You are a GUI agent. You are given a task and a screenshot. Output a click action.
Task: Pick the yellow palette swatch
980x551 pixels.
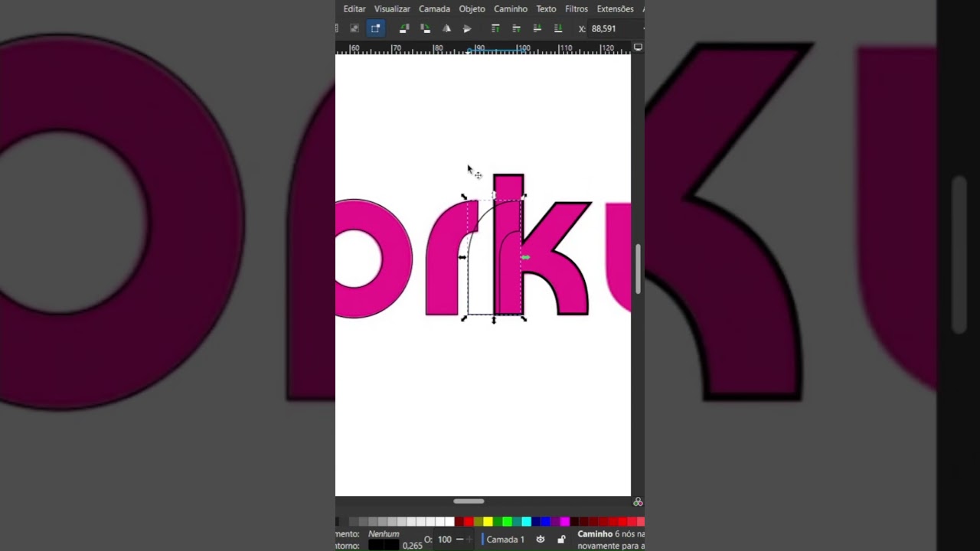pos(488,522)
